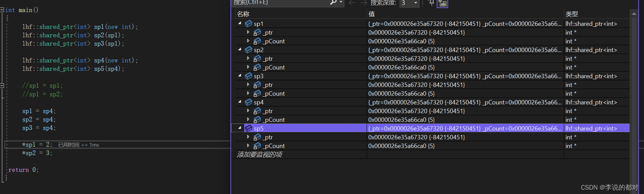Click the 已用时间 <= 1ms perf tip
The height and width of the screenshot is (194, 644).
[x=79, y=145]
